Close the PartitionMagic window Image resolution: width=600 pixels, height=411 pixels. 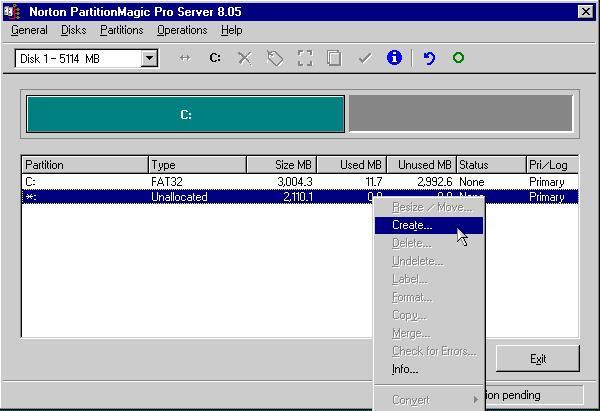585,12
